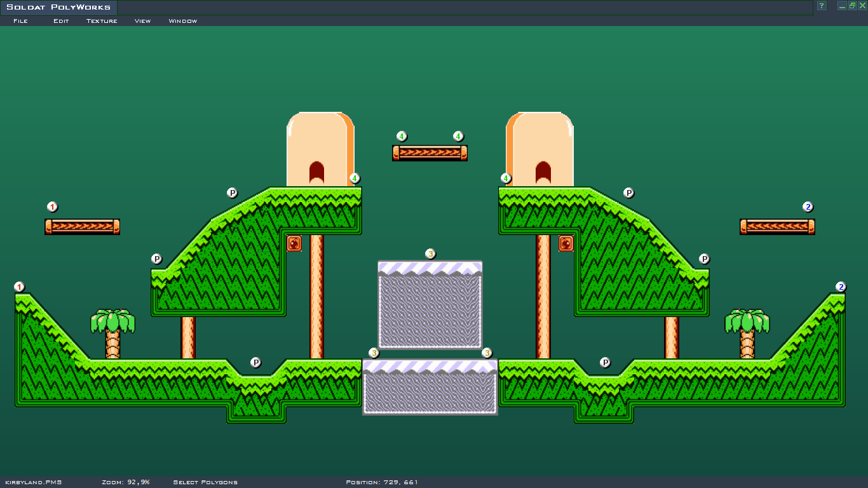Open the Texture menu
868x488 pixels.
coord(102,21)
